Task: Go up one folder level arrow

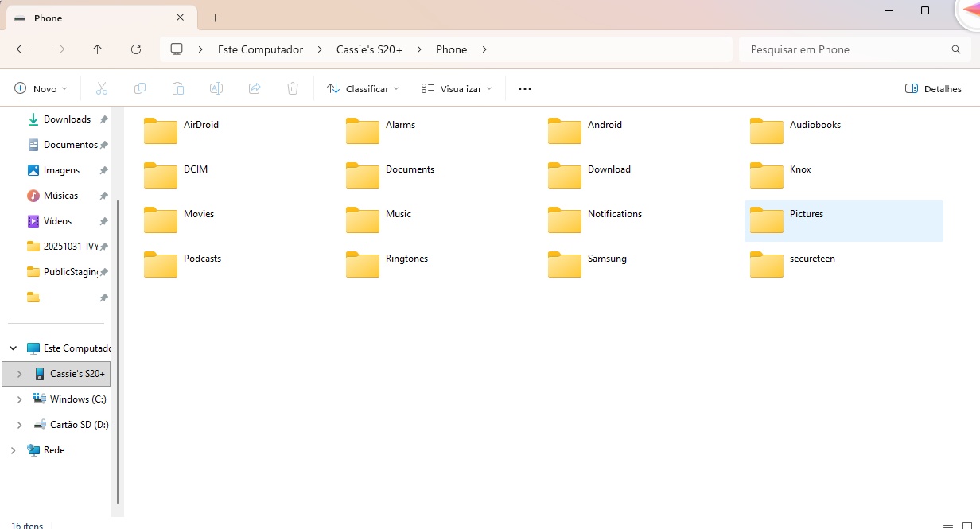Action: click(x=98, y=49)
